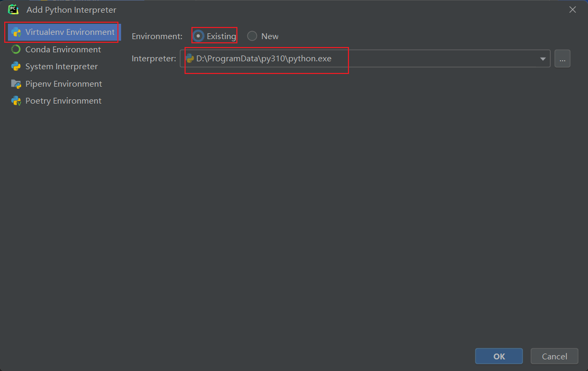Open the Virtualenv Environment section

click(x=63, y=32)
